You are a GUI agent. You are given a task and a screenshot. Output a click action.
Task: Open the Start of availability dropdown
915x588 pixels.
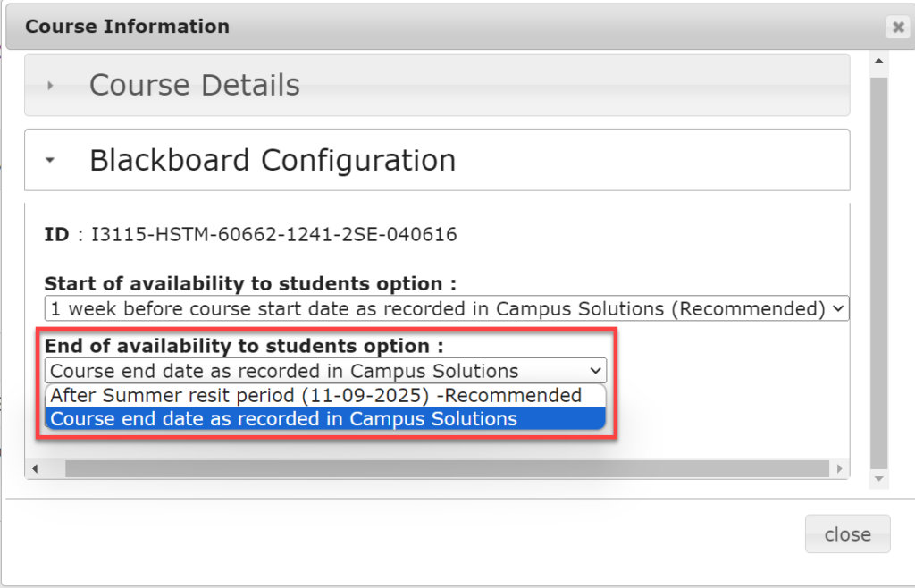tap(447, 307)
